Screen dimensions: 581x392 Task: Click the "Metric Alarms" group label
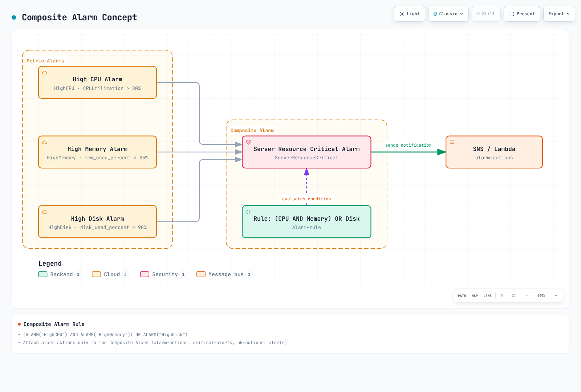(45, 61)
